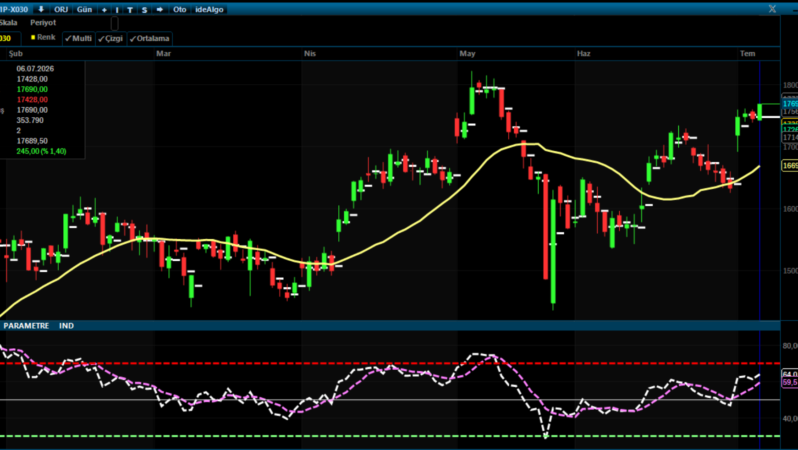The height and width of the screenshot is (450, 798).
Task: Click the down arrow icon in title bar
Action: [41, 9]
